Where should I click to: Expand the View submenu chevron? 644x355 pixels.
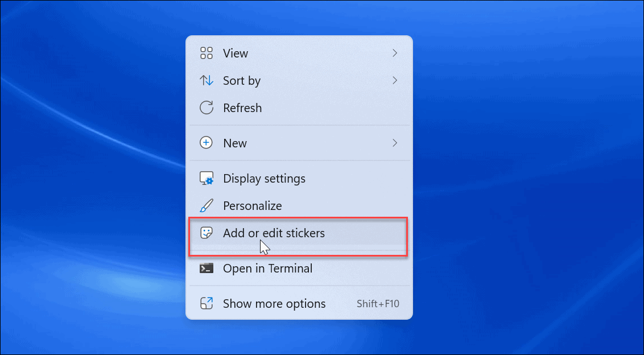coord(395,53)
